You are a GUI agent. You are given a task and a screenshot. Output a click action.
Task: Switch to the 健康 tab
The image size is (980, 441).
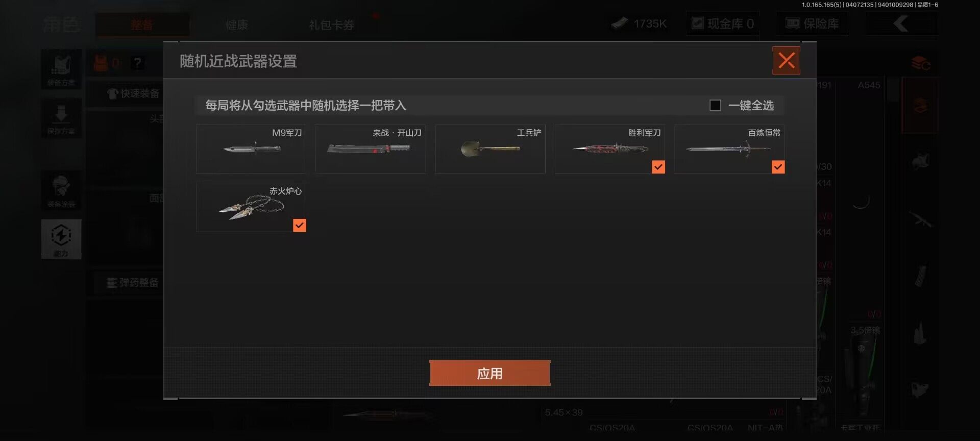(x=237, y=24)
